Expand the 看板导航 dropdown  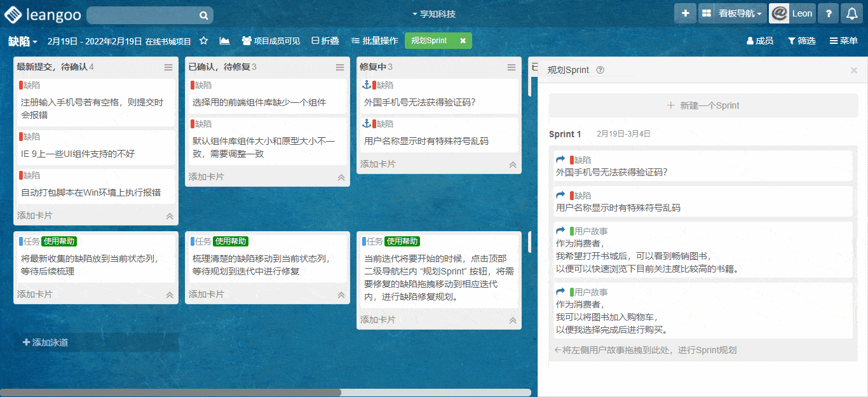tap(740, 13)
